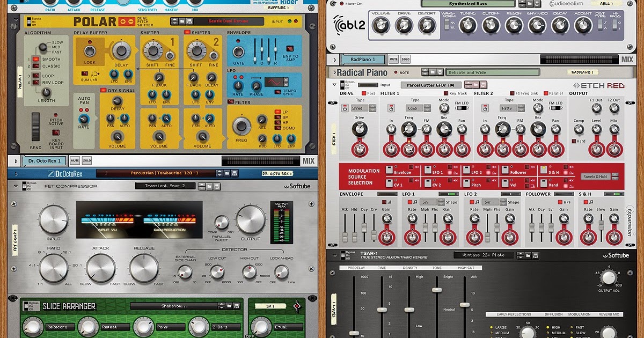Enable Polar SMOOTH algorithm

pyautogui.click(x=35, y=59)
